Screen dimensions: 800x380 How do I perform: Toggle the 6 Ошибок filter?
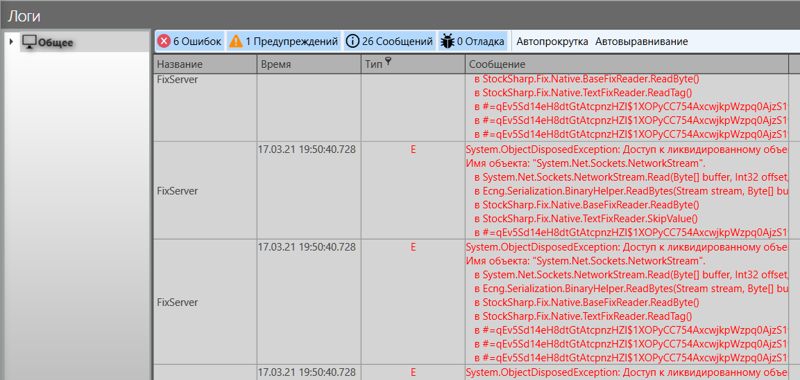pyautogui.click(x=190, y=41)
